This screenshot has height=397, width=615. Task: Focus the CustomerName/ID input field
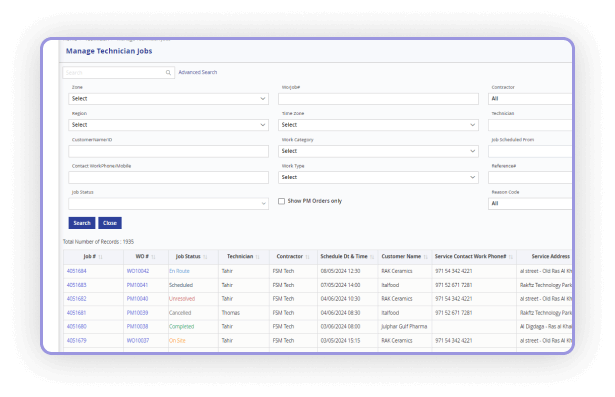click(168, 151)
